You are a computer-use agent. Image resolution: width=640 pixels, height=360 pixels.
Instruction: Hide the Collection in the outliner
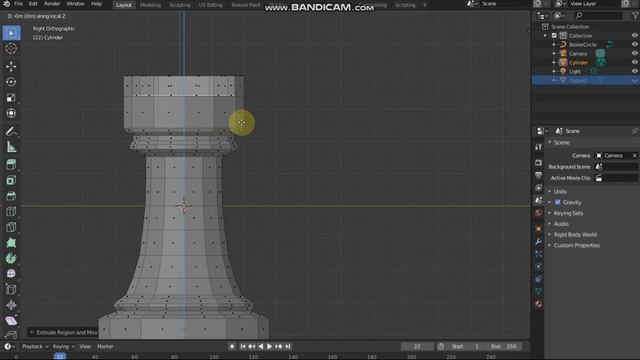click(635, 36)
